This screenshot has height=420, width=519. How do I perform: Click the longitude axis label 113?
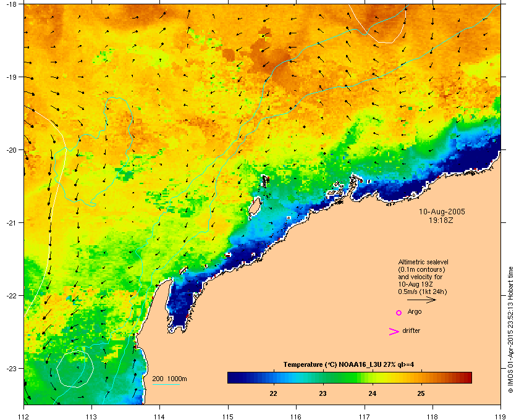pyautogui.click(x=91, y=417)
